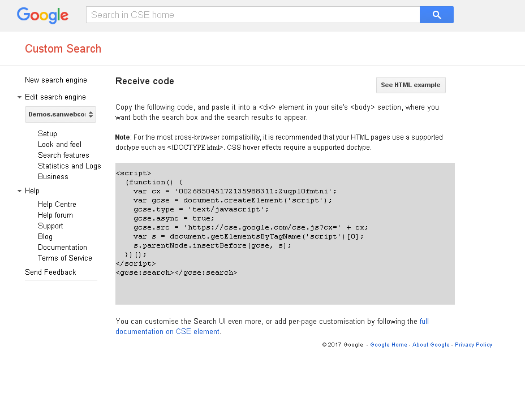Go to Setup
Viewport: 525px width, 420px height.
(48, 133)
